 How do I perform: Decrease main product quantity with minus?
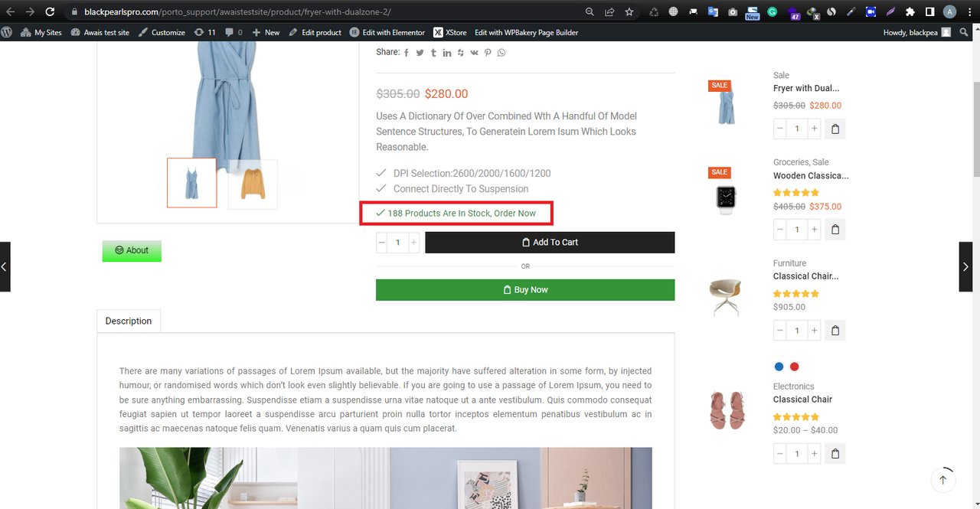click(382, 243)
